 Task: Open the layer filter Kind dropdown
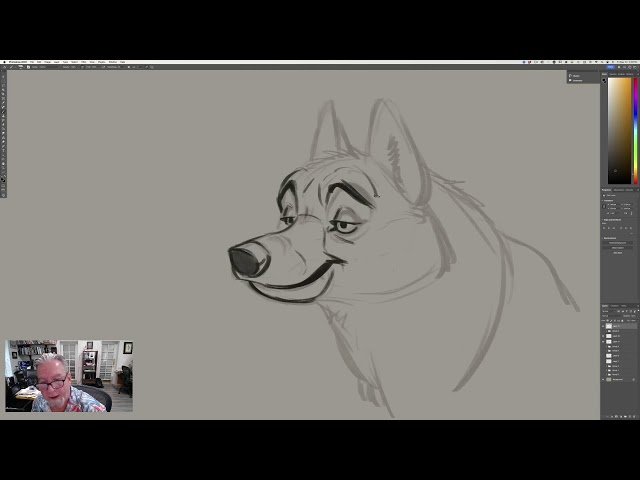tap(609, 311)
